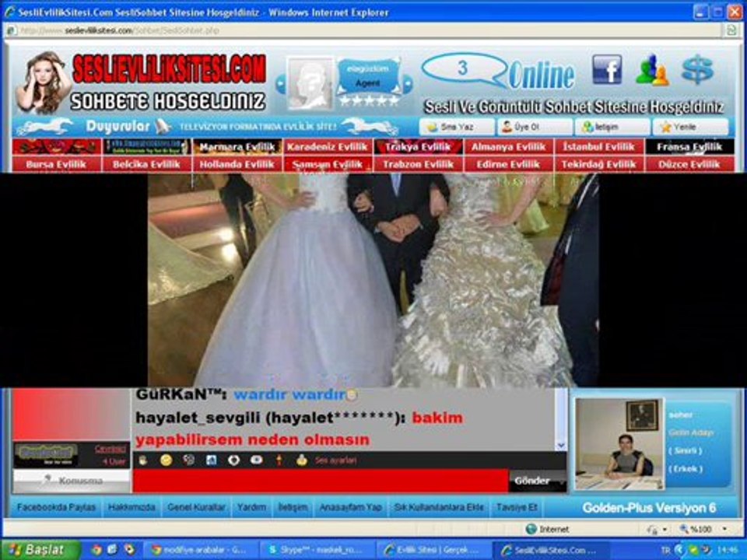The height and width of the screenshot is (560, 747).
Task: Click the chat scrollbar down arrow
Action: [561, 445]
